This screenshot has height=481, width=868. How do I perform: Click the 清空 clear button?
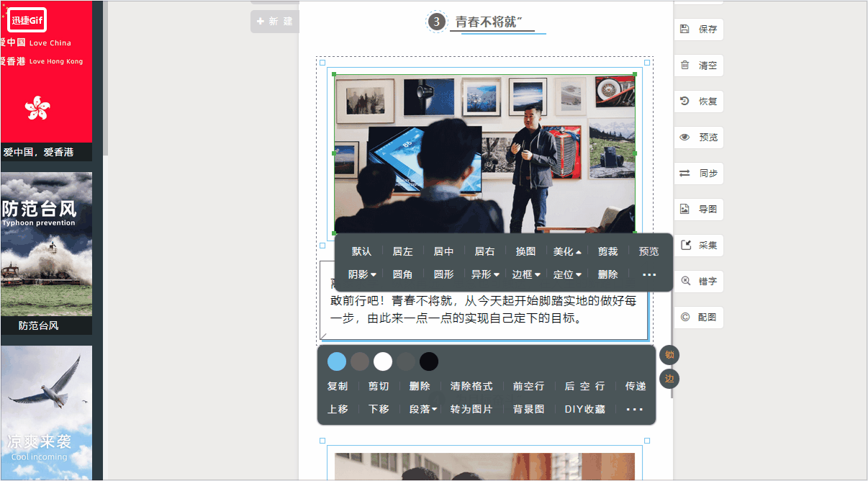(698, 66)
